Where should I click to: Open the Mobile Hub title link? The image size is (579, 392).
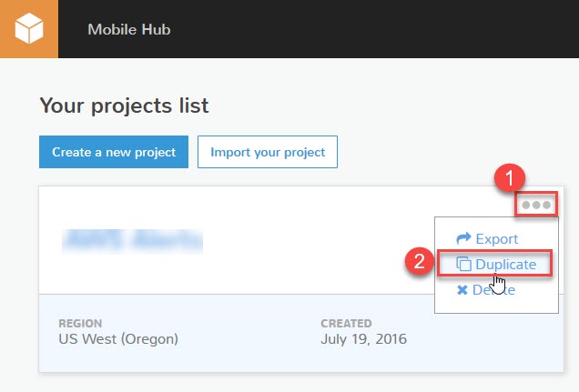tap(129, 29)
